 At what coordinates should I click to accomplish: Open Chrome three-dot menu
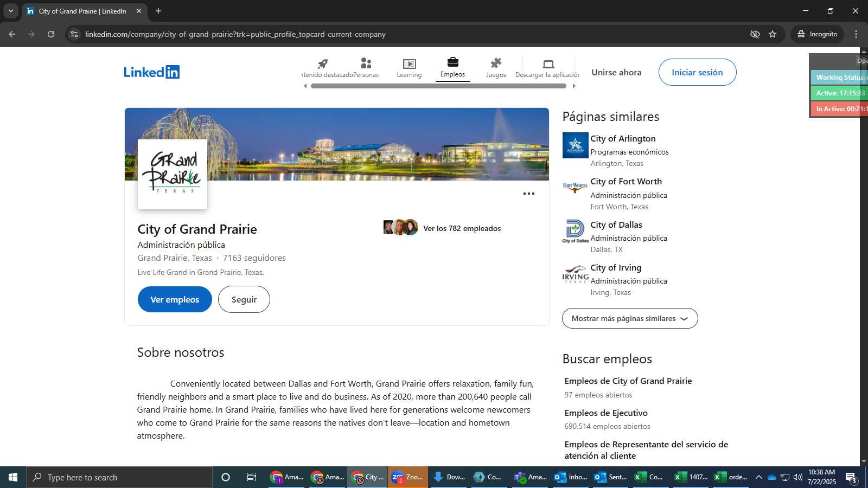coord(856,34)
